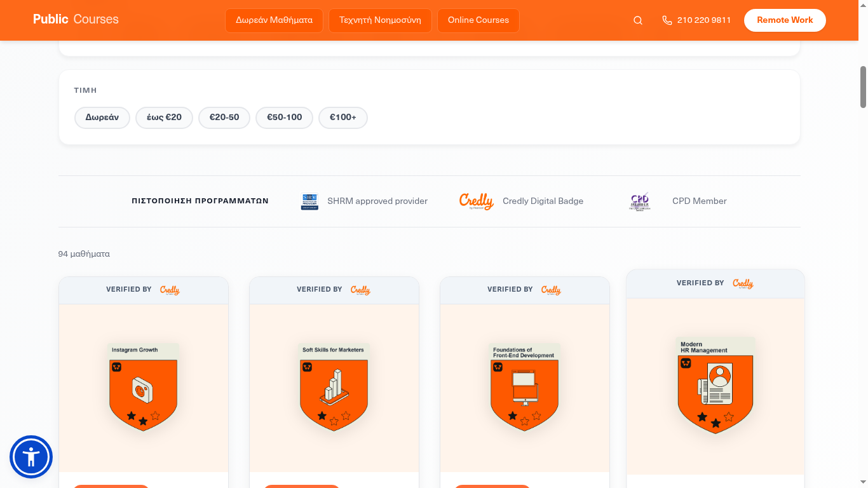868x488 pixels.
Task: Open the accessibility widget icon
Action: [x=31, y=457]
